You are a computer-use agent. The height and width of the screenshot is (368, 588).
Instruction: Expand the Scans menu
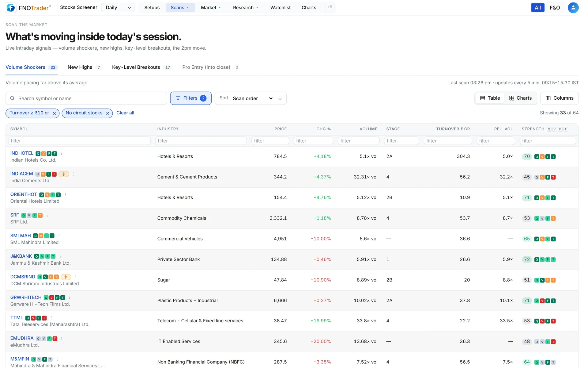180,8
